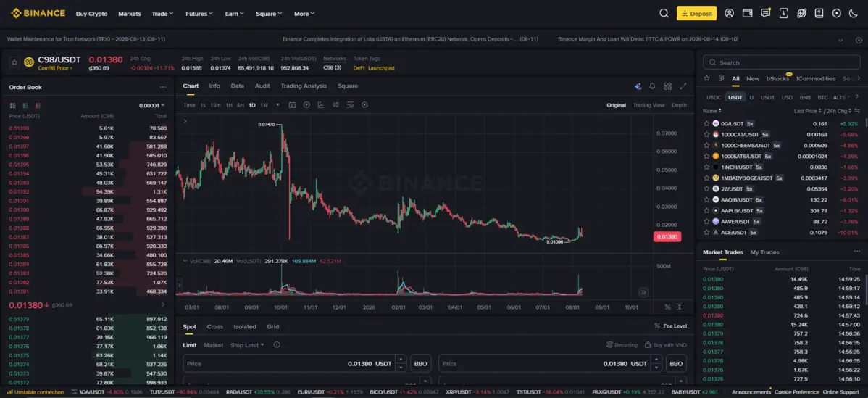The image size is (868, 398).
Task: Star the 1INCH/USDT pair as a favorite
Action: 706,167
